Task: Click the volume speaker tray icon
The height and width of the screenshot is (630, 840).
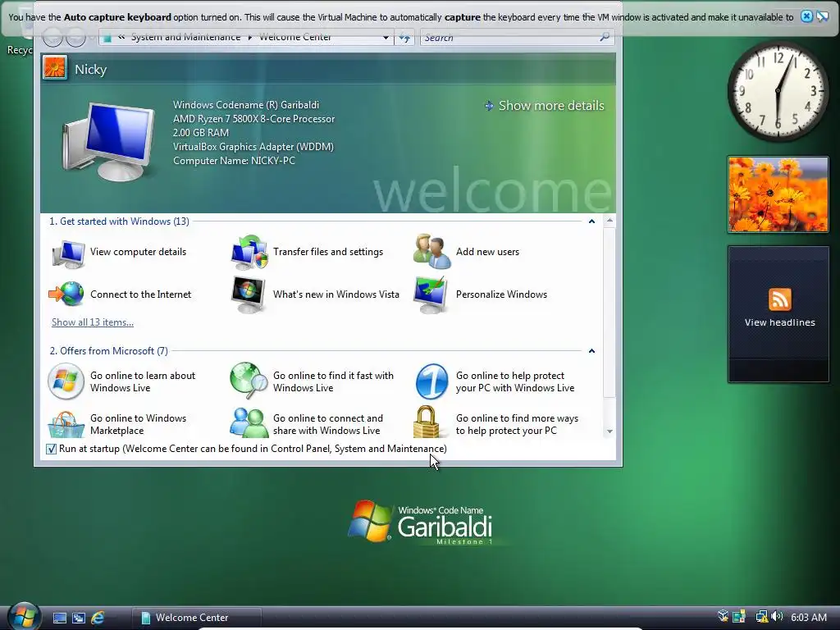Action: (777, 617)
